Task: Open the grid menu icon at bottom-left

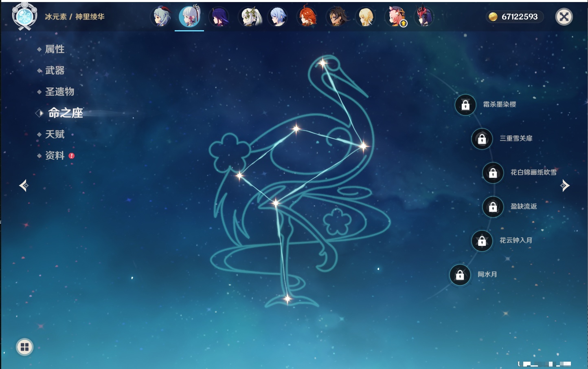Action: 24,347
